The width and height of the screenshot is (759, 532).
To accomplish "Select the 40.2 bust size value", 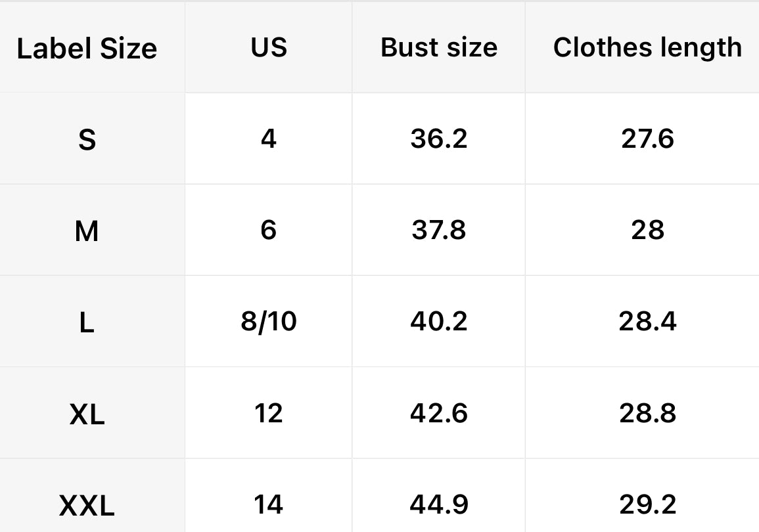I will tap(439, 321).
